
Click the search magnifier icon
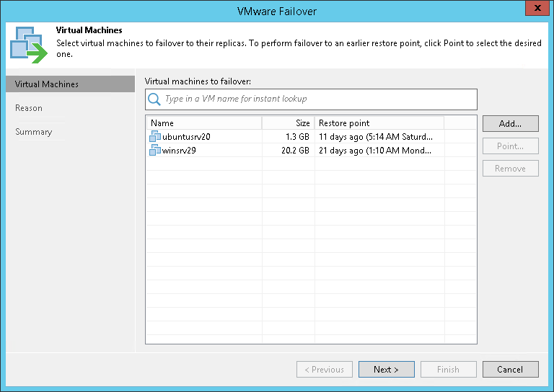click(x=154, y=99)
